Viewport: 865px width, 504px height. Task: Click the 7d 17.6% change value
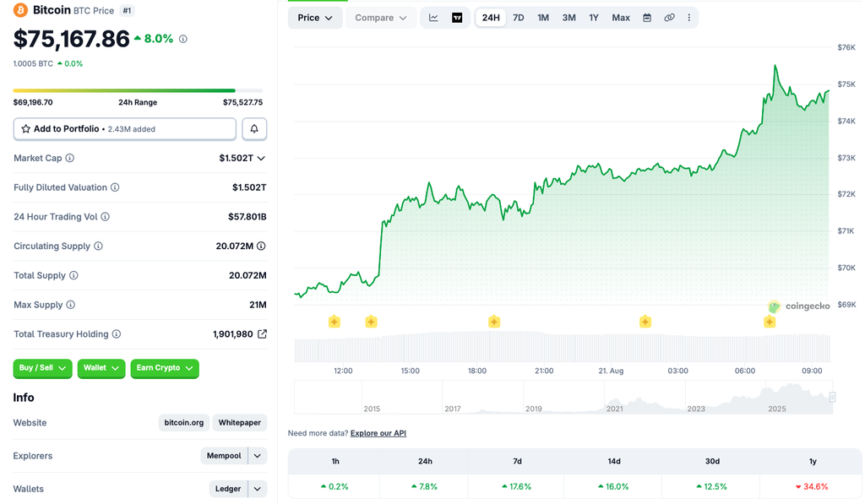[517, 487]
